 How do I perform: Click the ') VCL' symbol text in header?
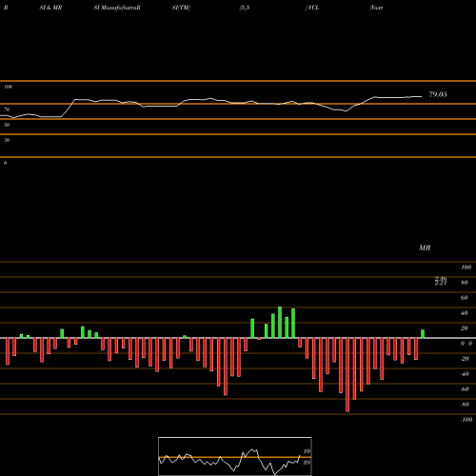[x=312, y=8]
